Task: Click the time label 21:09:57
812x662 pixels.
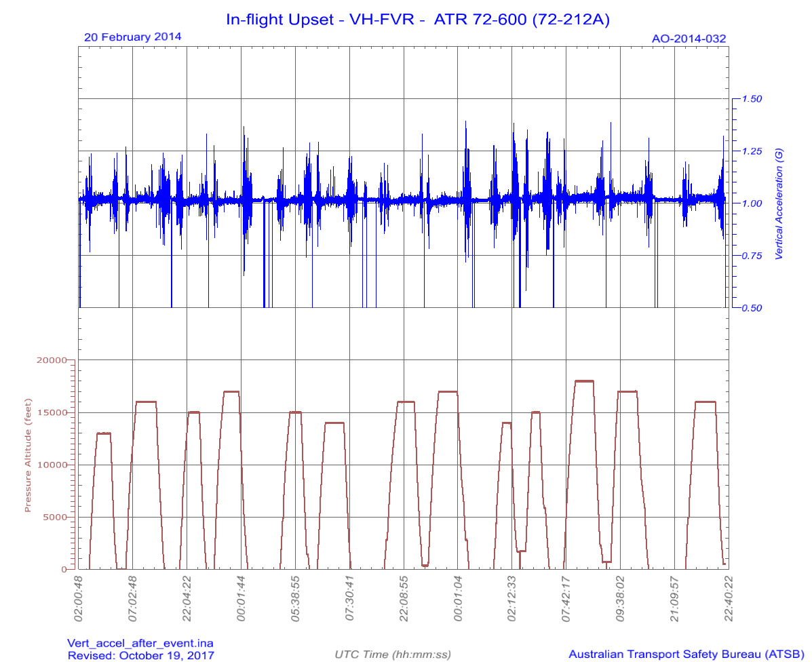Action: (x=675, y=598)
